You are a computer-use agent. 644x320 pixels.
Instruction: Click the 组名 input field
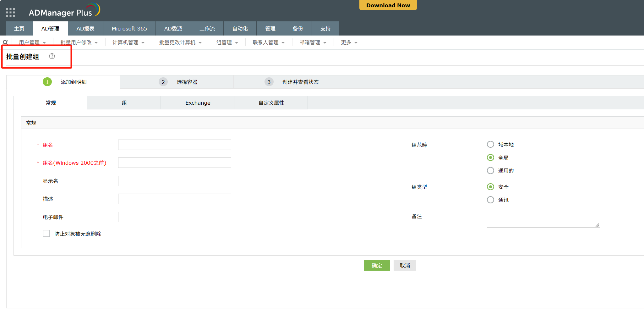pyautogui.click(x=174, y=145)
